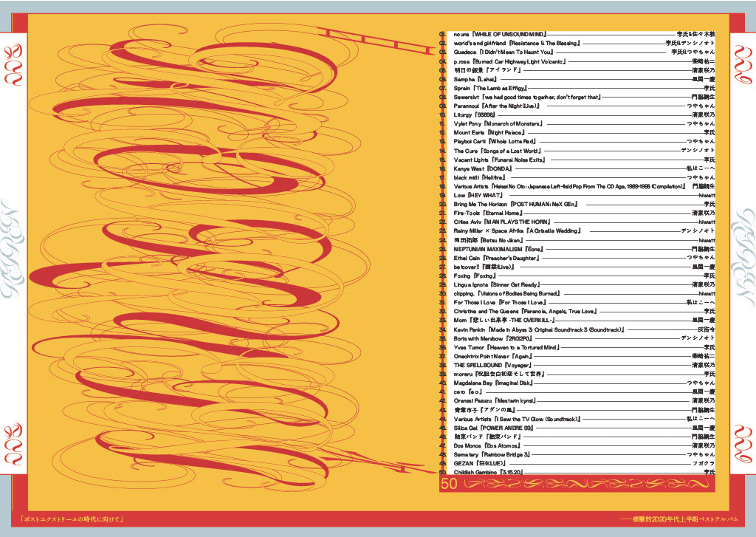This screenshot has height=537, width=756.
Task: Click the Quadeca 'I Didn't Mean To Haunt You' entry
Action: (x=577, y=52)
